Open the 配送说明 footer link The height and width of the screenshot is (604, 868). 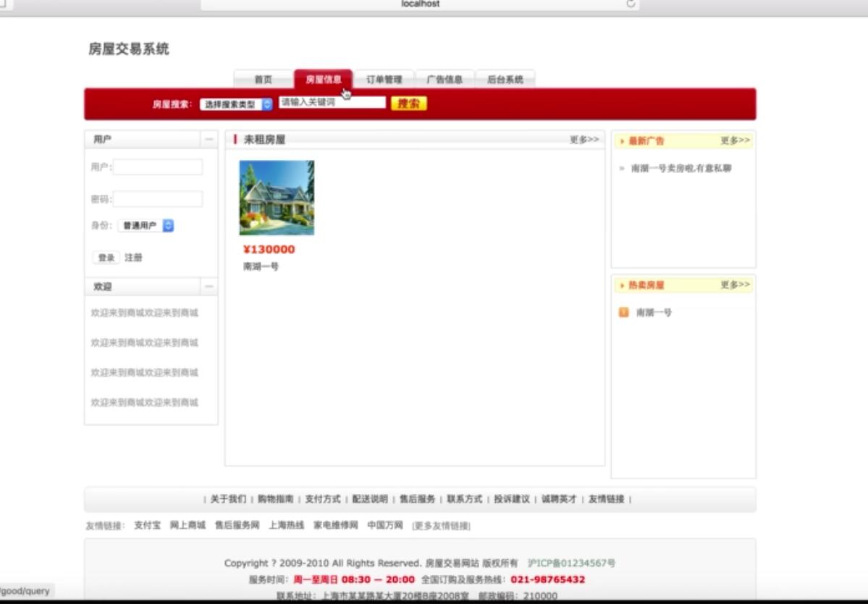point(370,499)
